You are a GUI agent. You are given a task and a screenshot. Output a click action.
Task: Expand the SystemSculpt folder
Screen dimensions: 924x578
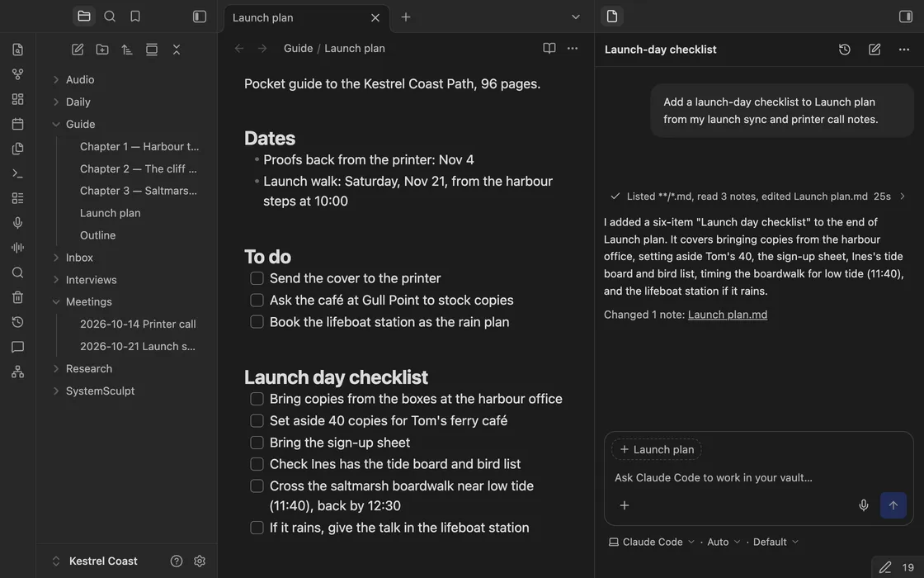[x=56, y=391]
